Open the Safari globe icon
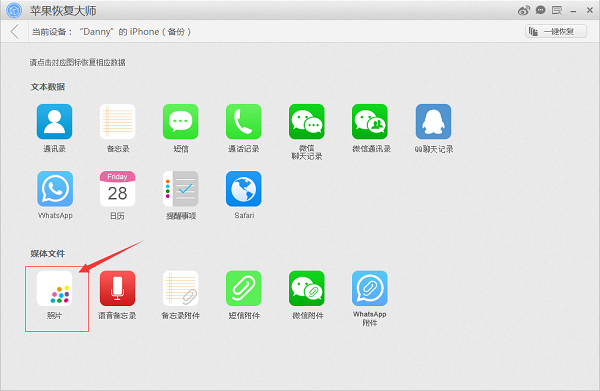Image resolution: width=600 pixels, height=391 pixels. click(244, 189)
